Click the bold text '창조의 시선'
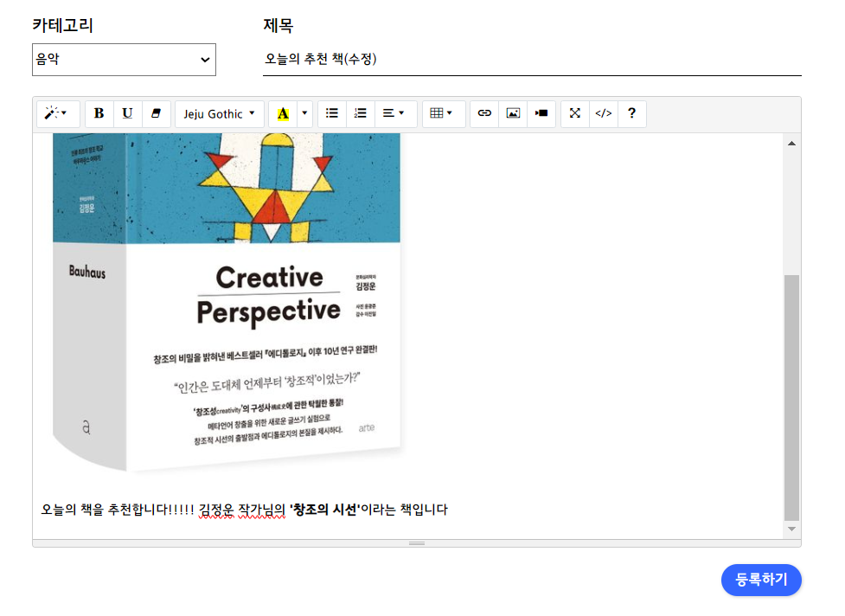Viewport: 845px width, 616px height. point(325,510)
